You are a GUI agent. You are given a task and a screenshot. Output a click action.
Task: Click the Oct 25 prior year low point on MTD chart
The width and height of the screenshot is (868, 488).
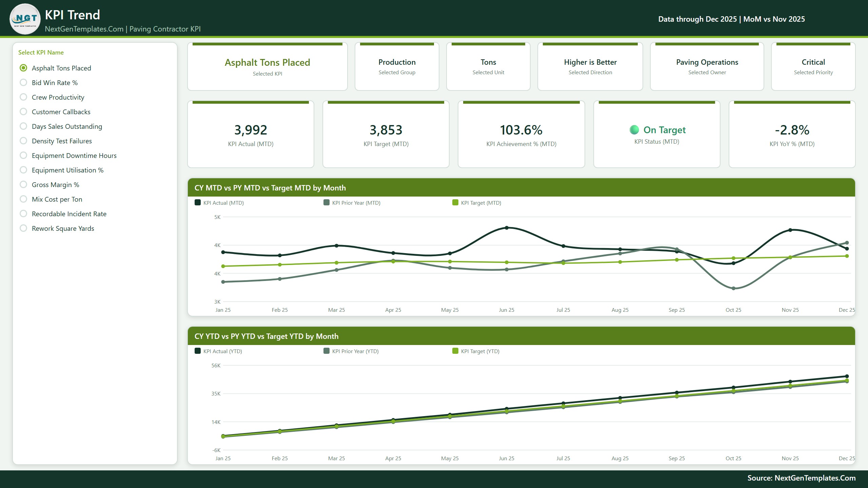pyautogui.click(x=733, y=288)
